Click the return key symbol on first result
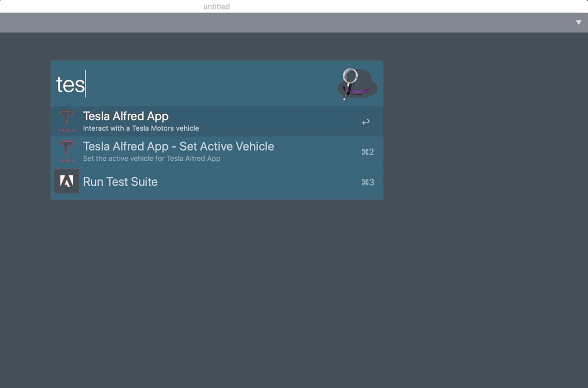 coord(365,122)
